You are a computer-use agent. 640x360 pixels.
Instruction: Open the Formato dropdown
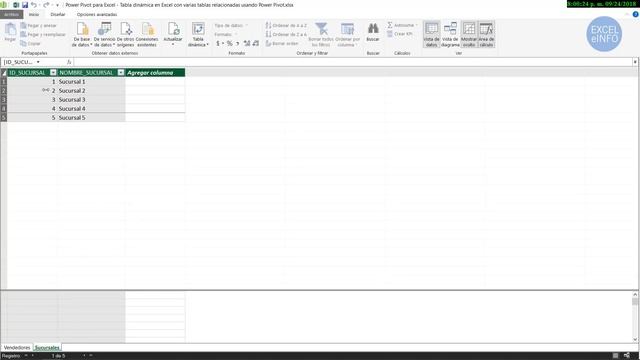coord(225,35)
